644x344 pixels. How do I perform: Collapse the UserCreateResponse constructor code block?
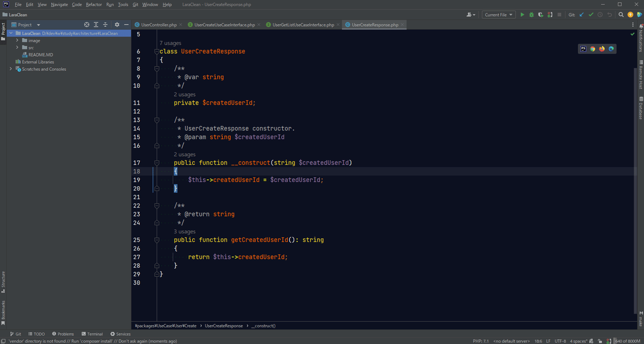point(156,162)
